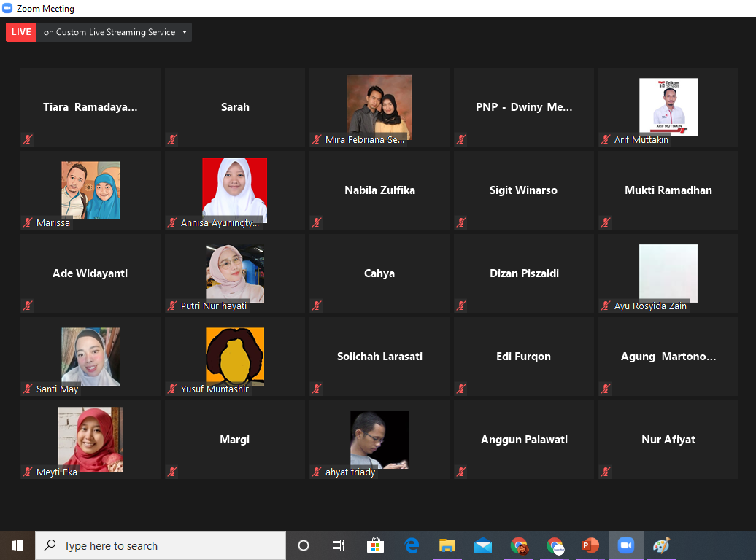Click the muted mic icon on Cahya's tile
Viewport: 756px width, 560px height.
tap(317, 306)
